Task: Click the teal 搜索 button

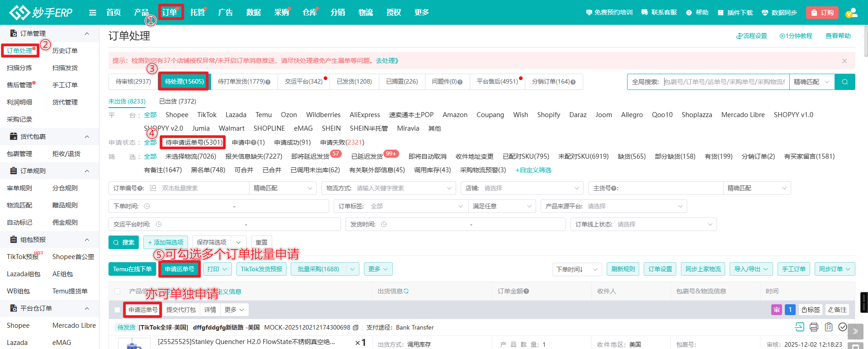Action: click(x=123, y=242)
